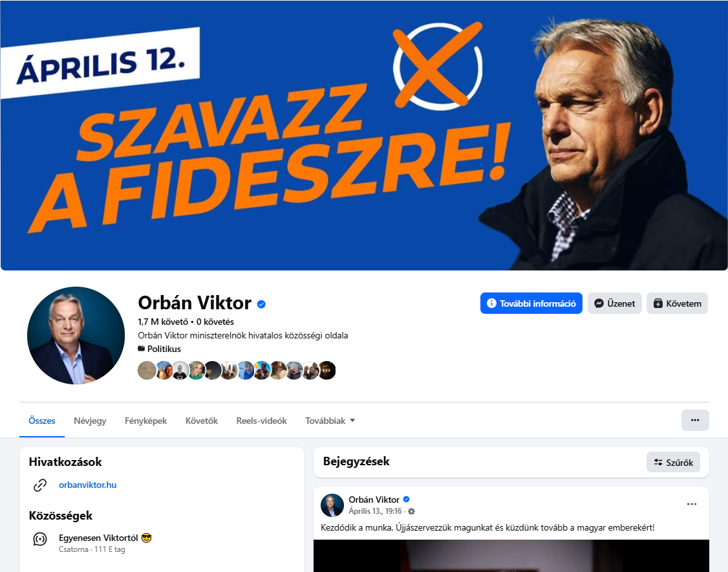Screen dimensions: 728x572
Task: Open the Fényképek tab
Action: click(x=145, y=421)
